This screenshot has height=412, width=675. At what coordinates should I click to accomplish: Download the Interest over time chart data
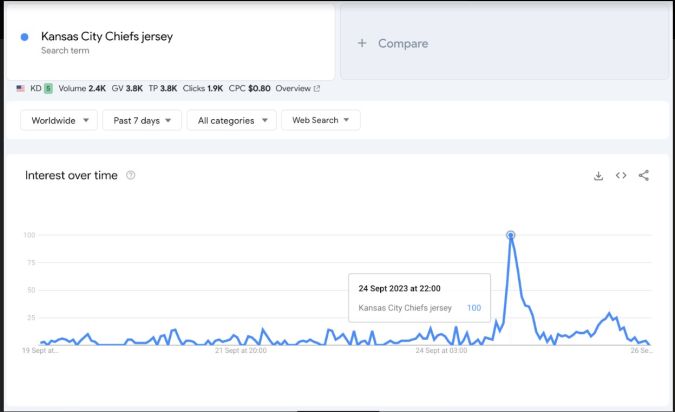click(598, 176)
